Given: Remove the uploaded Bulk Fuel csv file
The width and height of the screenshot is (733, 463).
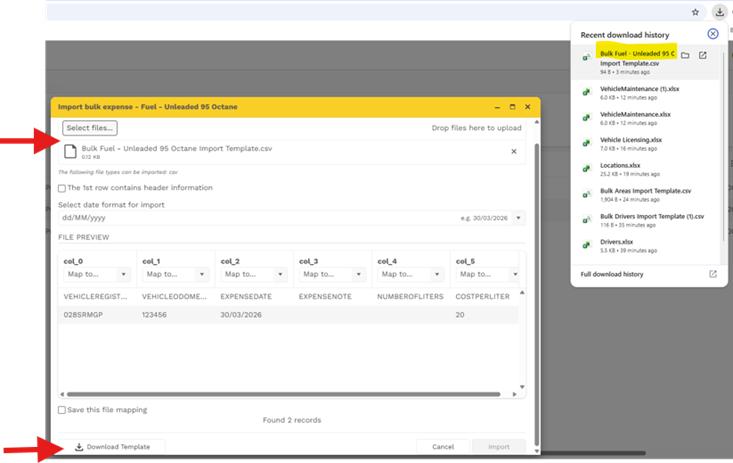Looking at the screenshot, I should point(514,152).
